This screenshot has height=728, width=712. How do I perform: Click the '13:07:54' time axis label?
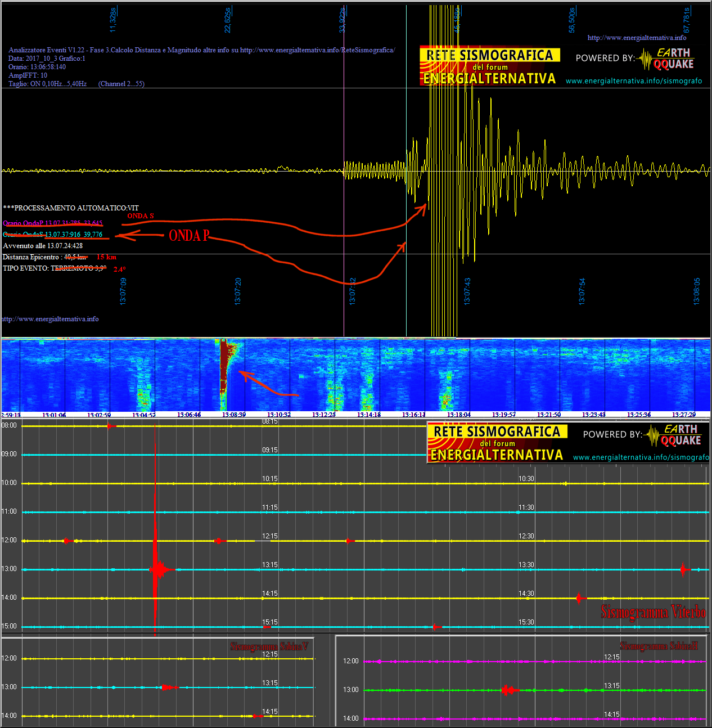coord(582,291)
